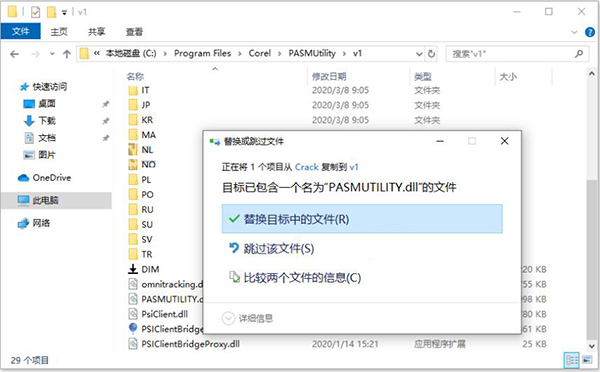Switch to the 查看 ribbon tab
Viewport: 600px width, 372px height.
(134, 32)
